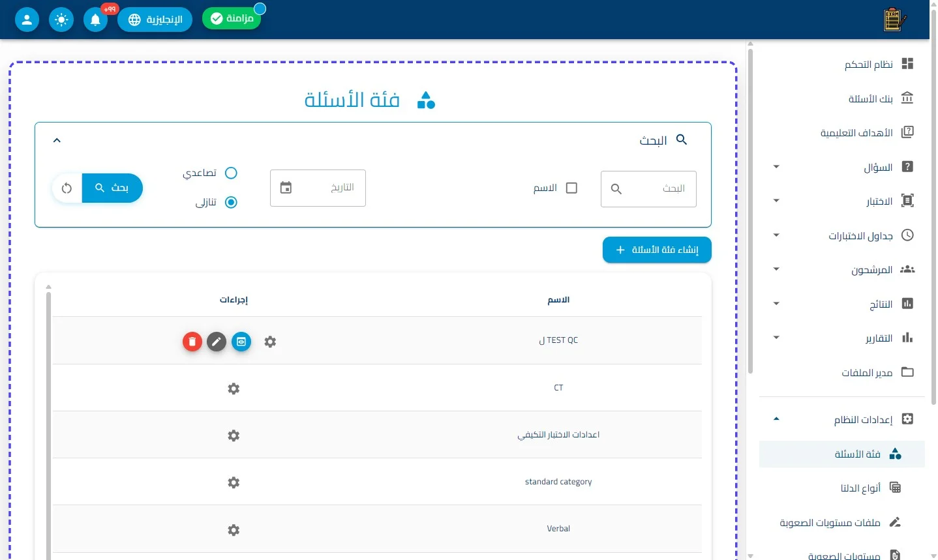Open the calendar date picker icon
The width and height of the screenshot is (938, 560).
[x=286, y=188]
